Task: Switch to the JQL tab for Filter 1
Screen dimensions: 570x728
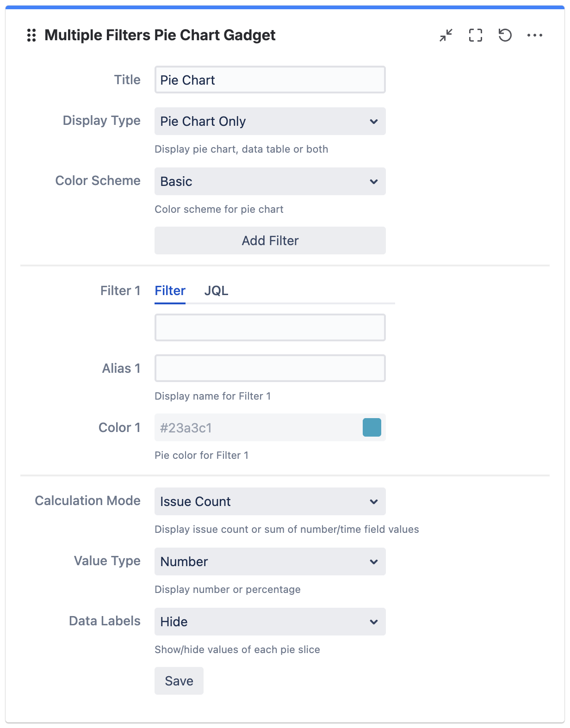Action: (x=217, y=290)
